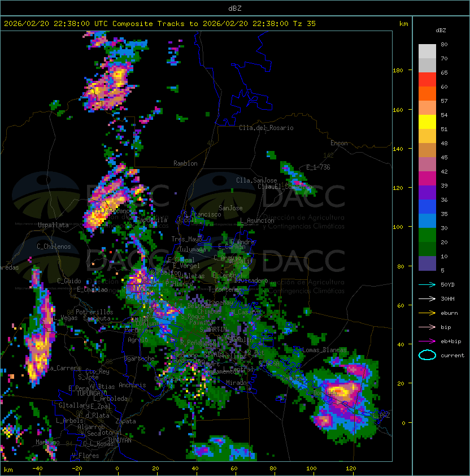Image resolution: width=470 pixels, height=476 pixels.
Task: Click the 'C_Guido' place label
Action: coord(69,281)
